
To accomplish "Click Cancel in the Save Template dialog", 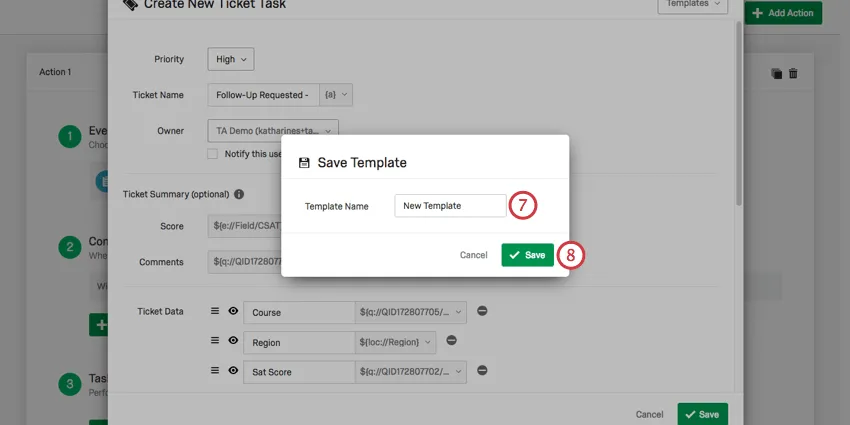I will click(x=473, y=255).
